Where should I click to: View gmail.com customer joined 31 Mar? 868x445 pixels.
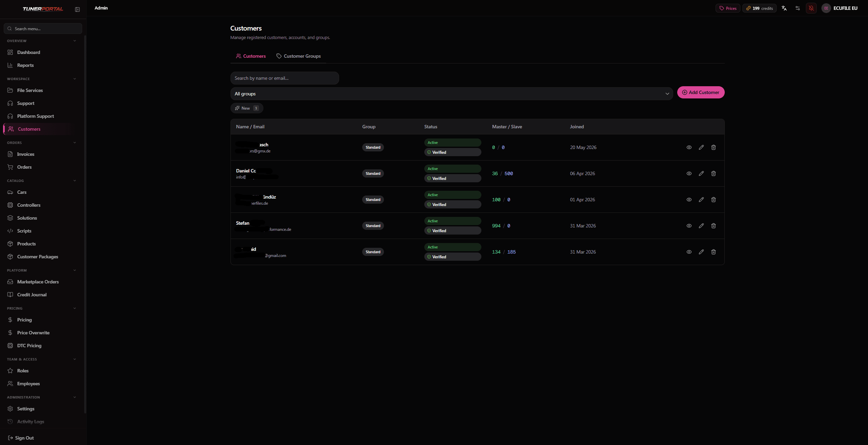(x=689, y=252)
